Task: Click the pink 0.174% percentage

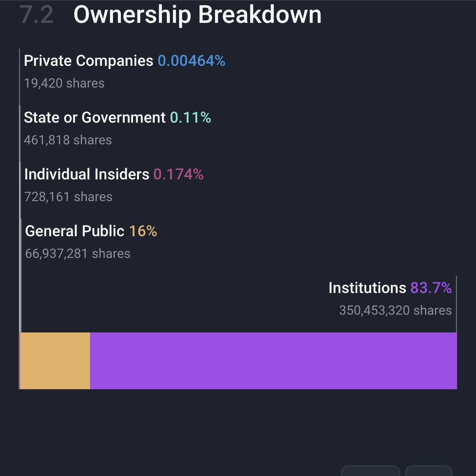Action: point(178,174)
